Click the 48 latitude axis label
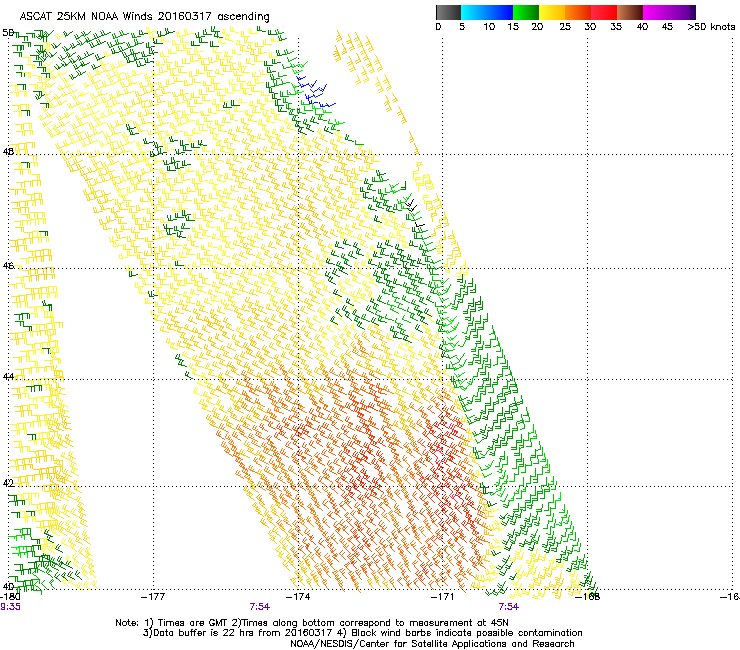This screenshot has height=650, width=740. click(x=8, y=152)
